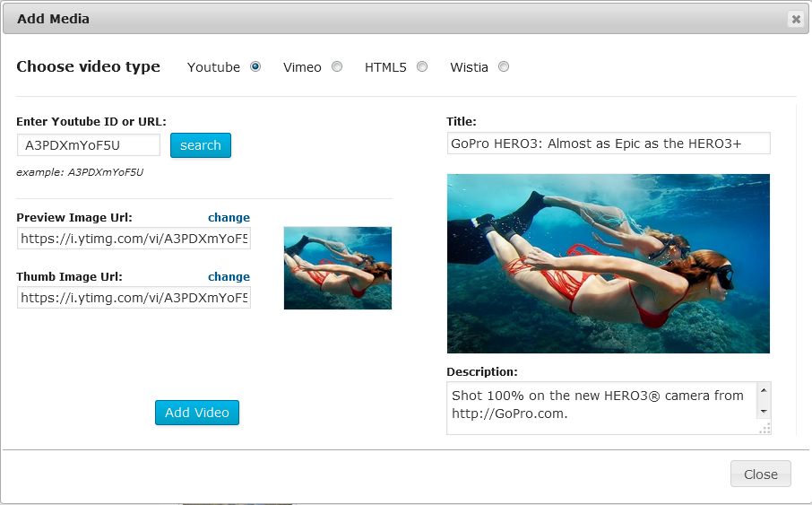812x505 pixels.
Task: Click the Description textarea resize grip
Action: tap(764, 428)
